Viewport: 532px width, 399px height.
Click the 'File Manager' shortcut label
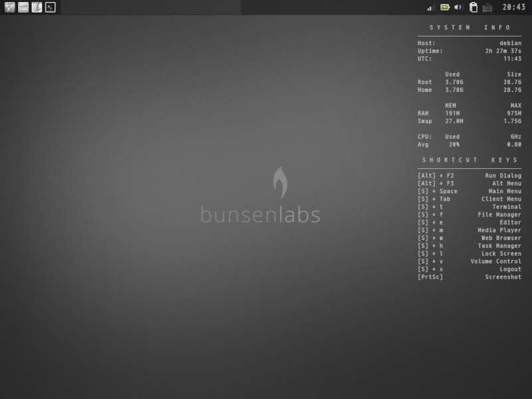499,215
